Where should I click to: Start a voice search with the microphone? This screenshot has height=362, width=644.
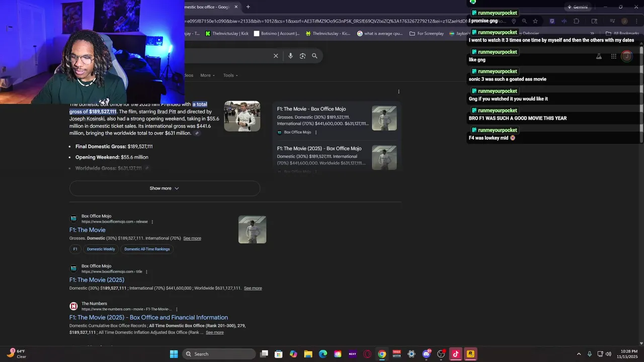290,56
